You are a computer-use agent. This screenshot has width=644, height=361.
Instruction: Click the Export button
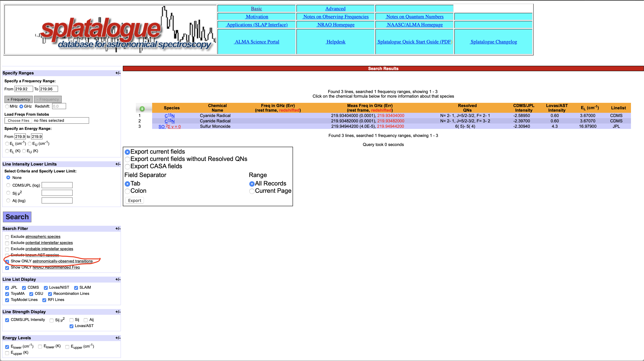point(135,200)
